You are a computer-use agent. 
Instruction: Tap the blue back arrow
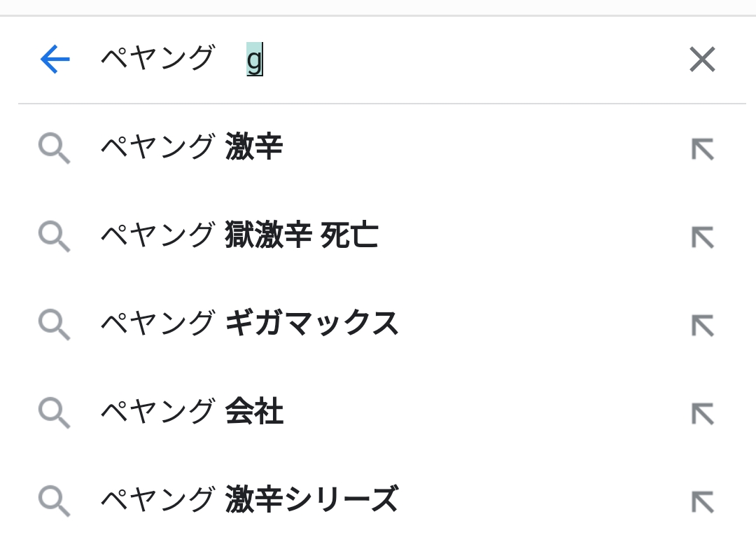point(55,60)
